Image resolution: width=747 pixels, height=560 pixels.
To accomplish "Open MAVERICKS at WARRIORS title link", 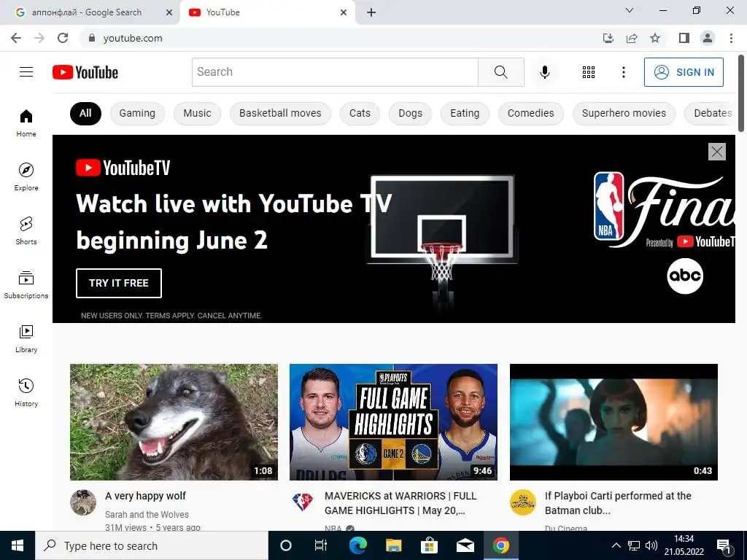I will 400,503.
